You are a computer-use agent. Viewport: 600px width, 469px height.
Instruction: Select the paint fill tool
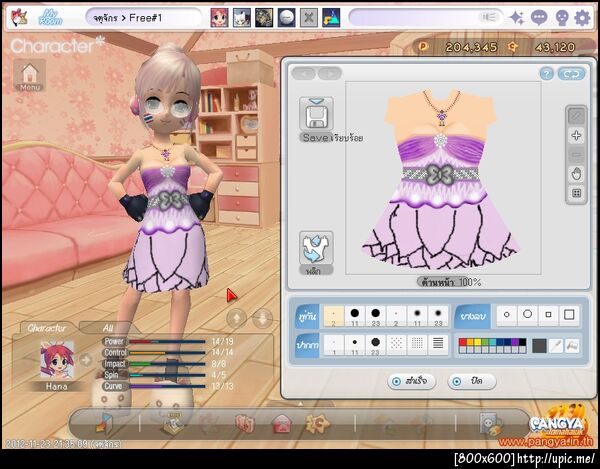click(572, 346)
